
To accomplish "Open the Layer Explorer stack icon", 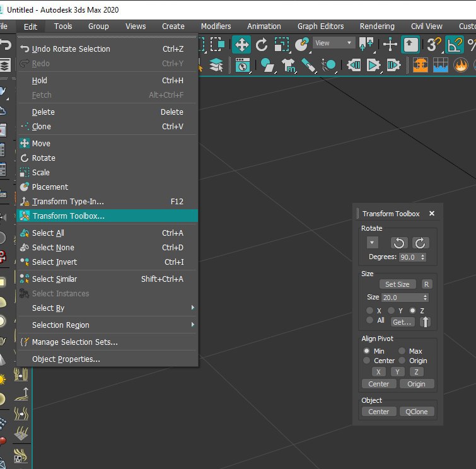I will 216,65.
